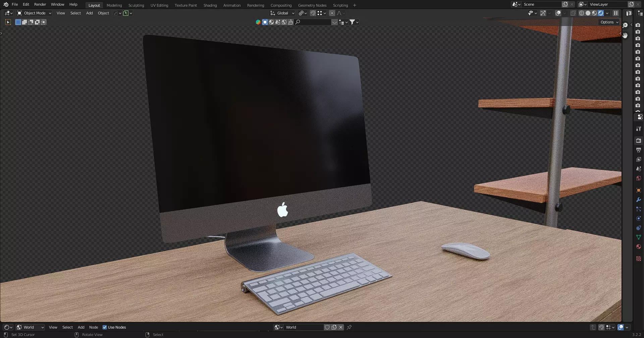Click the Blender logo menu icon
644x338 pixels.
(x=6, y=4)
